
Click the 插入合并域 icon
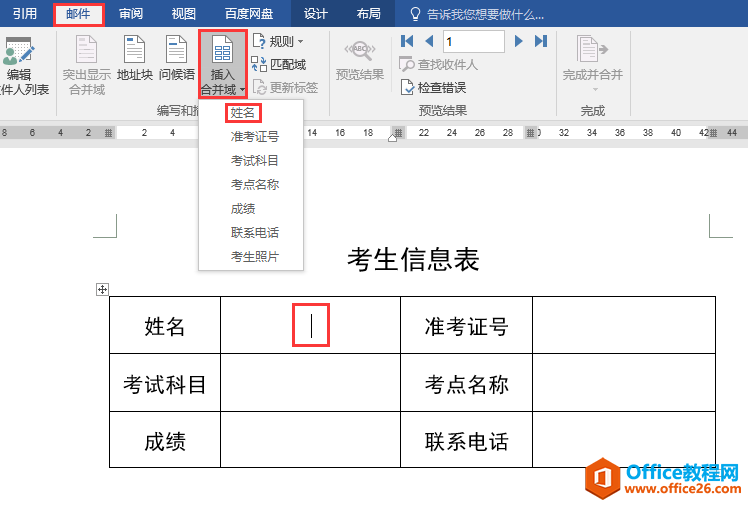[222, 51]
